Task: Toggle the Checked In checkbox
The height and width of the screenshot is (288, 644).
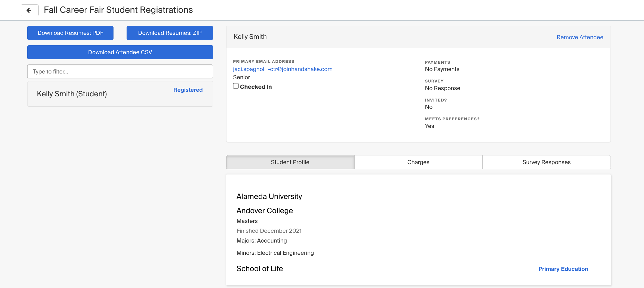Action: coord(236,86)
